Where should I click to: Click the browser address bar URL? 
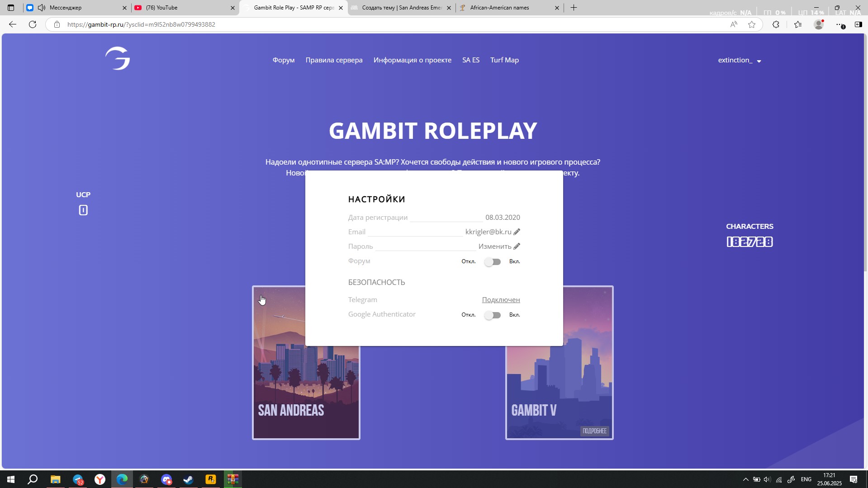click(141, 24)
